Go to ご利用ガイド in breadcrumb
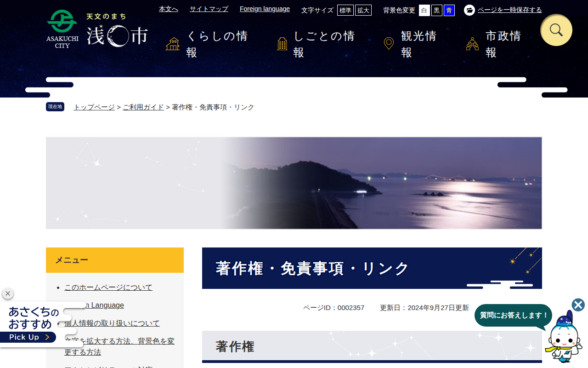 point(143,107)
